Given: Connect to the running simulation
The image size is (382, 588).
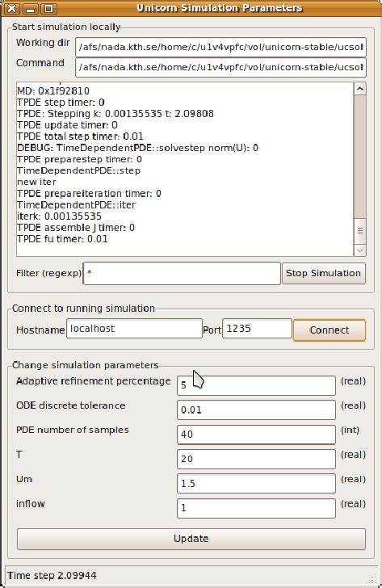Looking at the screenshot, I should coord(330,330).
